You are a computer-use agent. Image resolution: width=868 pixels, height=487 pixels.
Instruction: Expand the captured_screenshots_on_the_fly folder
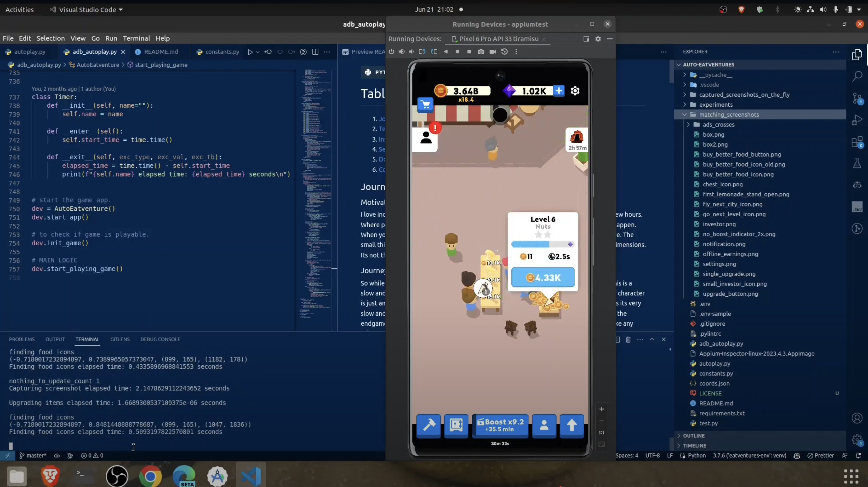tap(744, 95)
